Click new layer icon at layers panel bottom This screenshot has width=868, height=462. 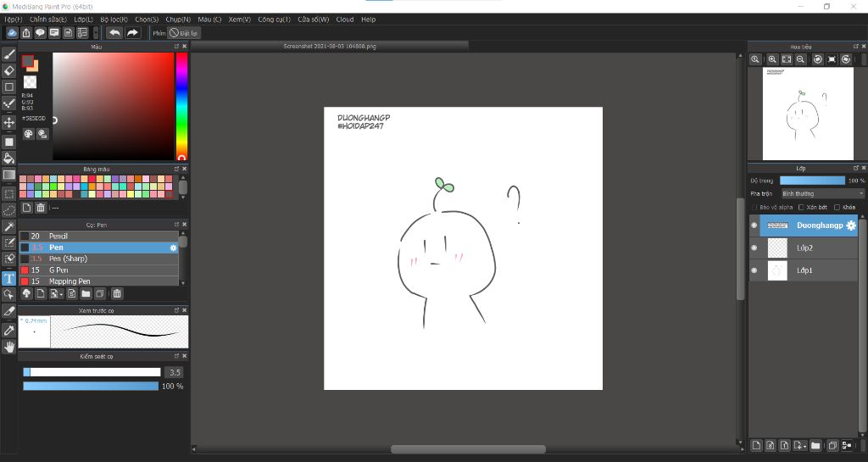[756, 445]
